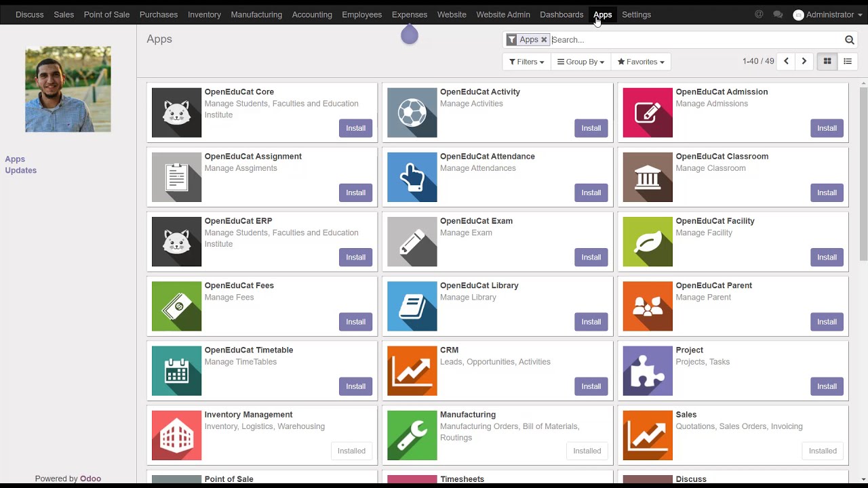Click the 1-40 / 49 pager text
The width and height of the screenshot is (868, 488).
click(758, 62)
